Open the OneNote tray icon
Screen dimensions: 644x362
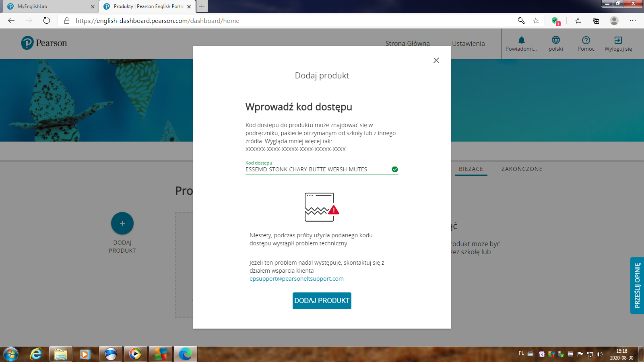tap(541, 354)
